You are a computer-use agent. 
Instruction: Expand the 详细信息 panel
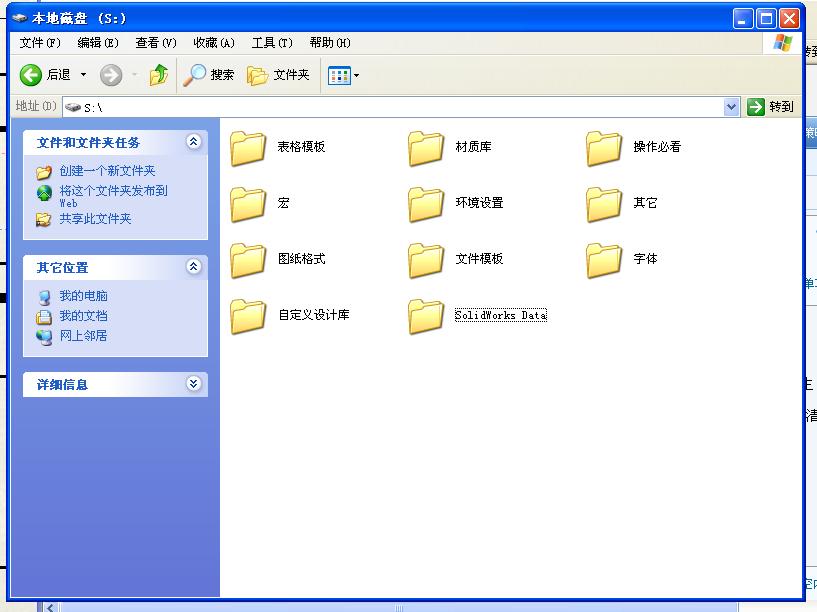pos(193,384)
